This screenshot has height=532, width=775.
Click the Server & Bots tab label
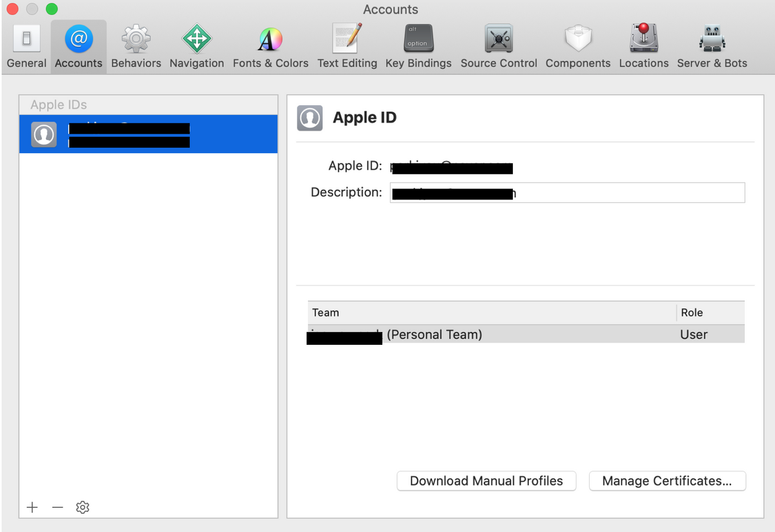tap(712, 63)
